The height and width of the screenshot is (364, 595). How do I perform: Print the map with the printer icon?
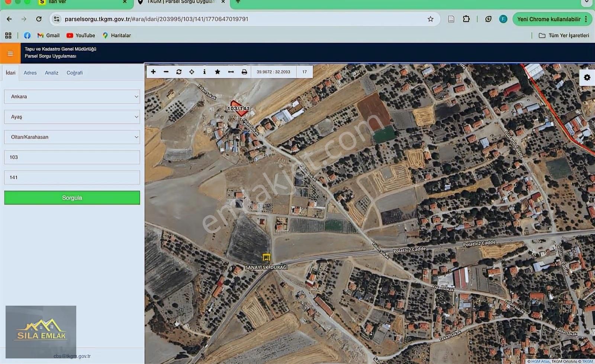pyautogui.click(x=244, y=72)
